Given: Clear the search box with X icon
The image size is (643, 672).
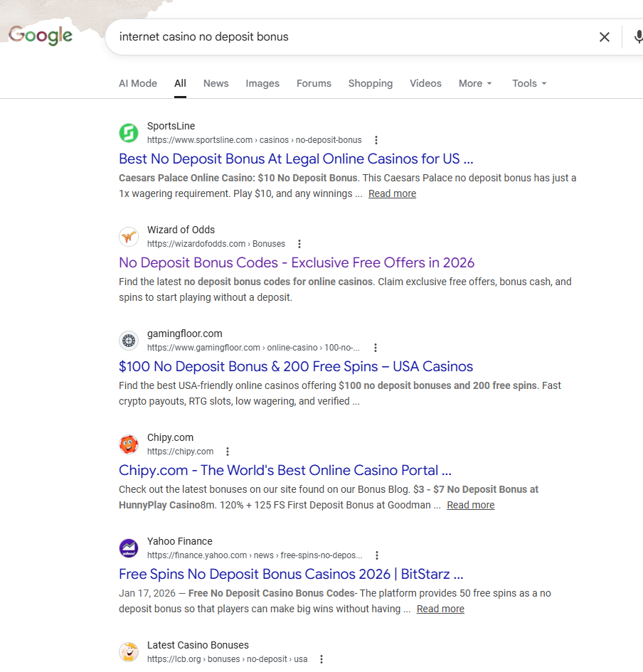Looking at the screenshot, I should pyautogui.click(x=604, y=37).
